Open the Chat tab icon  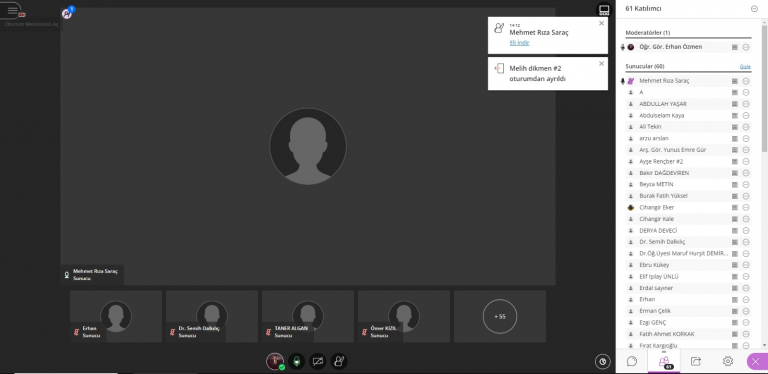point(632,361)
